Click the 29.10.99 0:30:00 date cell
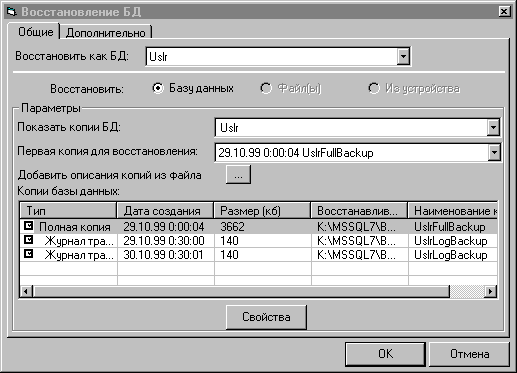This screenshot has height=373, width=517. click(x=164, y=241)
